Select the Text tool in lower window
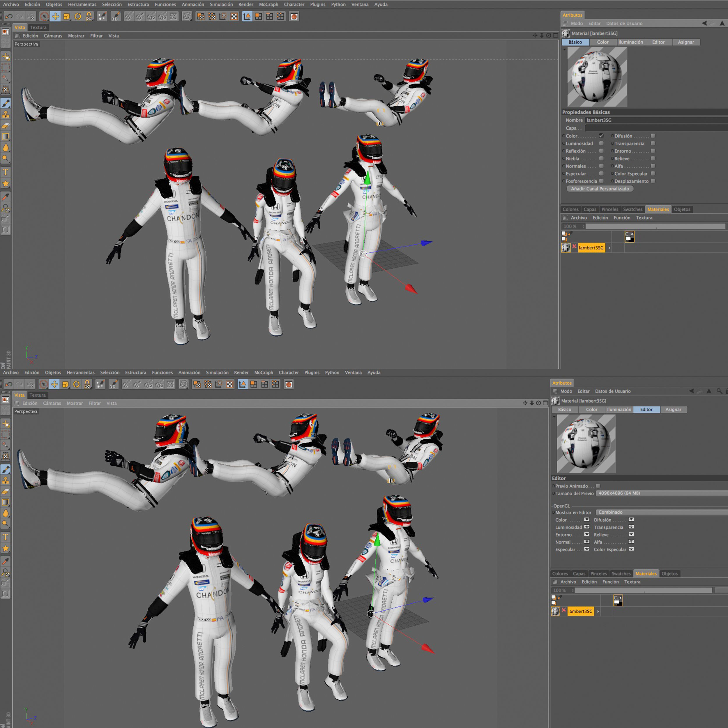 click(x=6, y=537)
